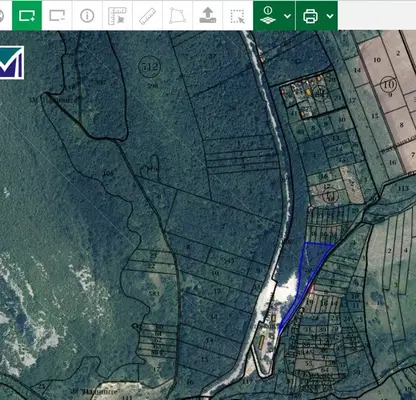Click the layers info button
The width and height of the screenshot is (416, 400).
coord(268,15)
